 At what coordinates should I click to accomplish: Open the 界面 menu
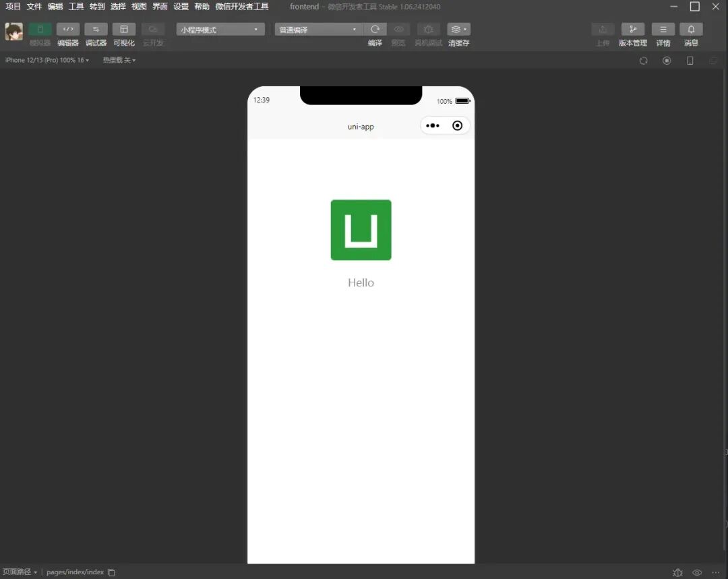[x=160, y=7]
